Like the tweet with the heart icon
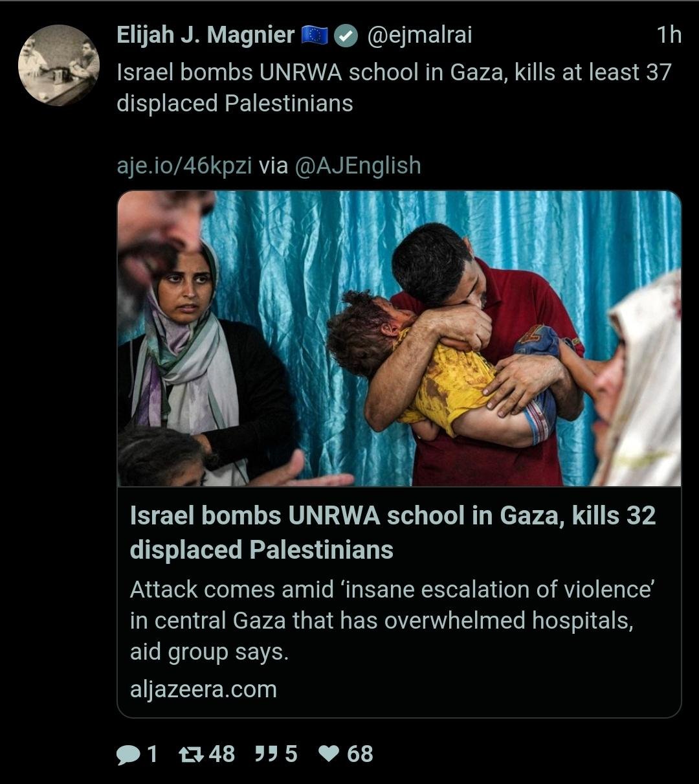 pyautogui.click(x=329, y=754)
